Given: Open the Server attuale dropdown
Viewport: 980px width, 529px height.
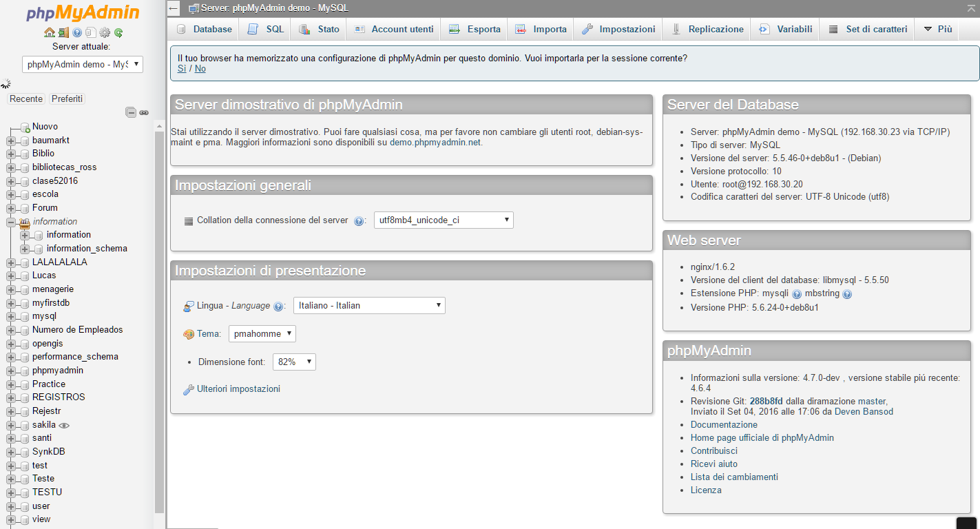Looking at the screenshot, I should [83, 64].
